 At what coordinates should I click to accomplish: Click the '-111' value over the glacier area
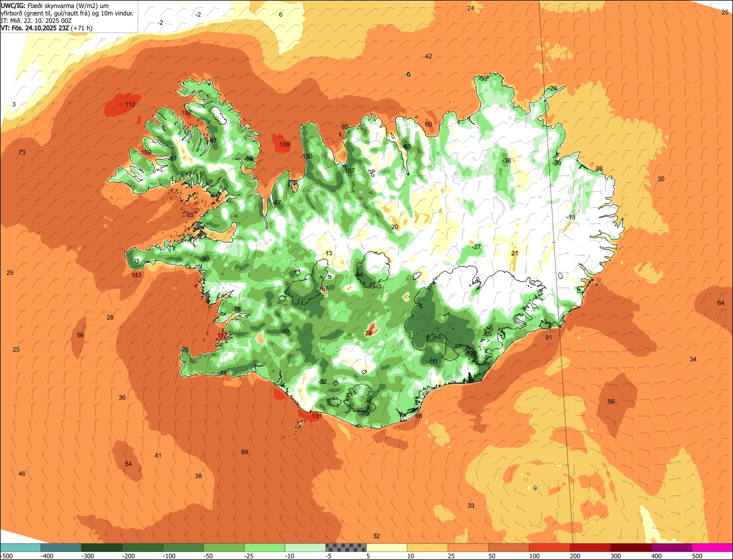(x=432, y=361)
